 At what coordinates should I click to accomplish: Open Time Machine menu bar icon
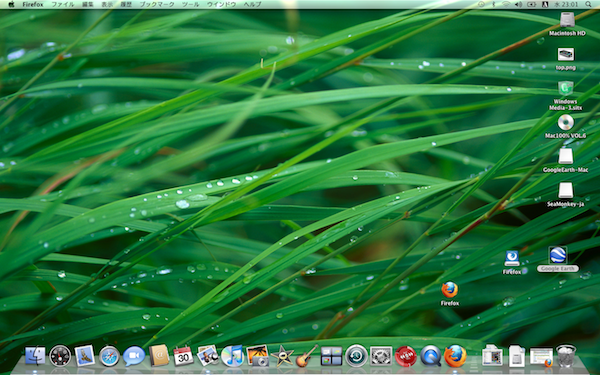tap(481, 4)
